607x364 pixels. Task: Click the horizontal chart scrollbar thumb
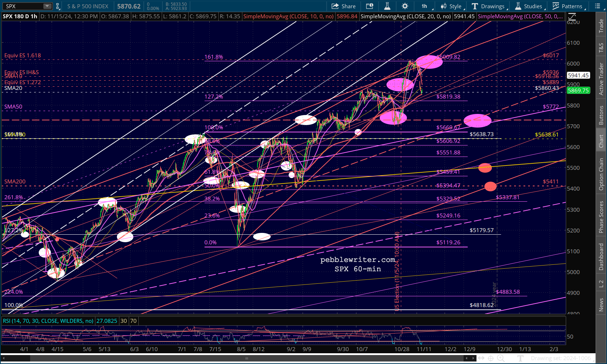[x=247, y=358]
